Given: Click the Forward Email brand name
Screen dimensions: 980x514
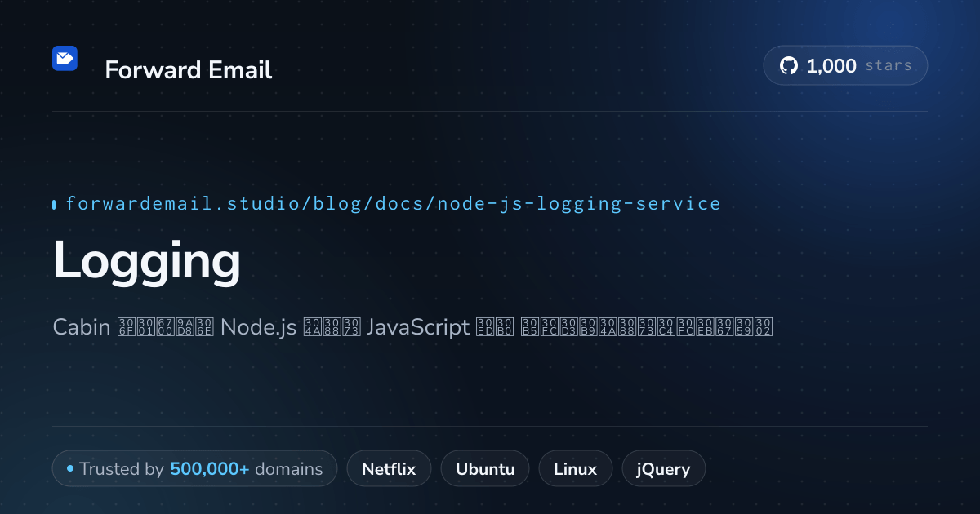Looking at the screenshot, I should click(189, 70).
